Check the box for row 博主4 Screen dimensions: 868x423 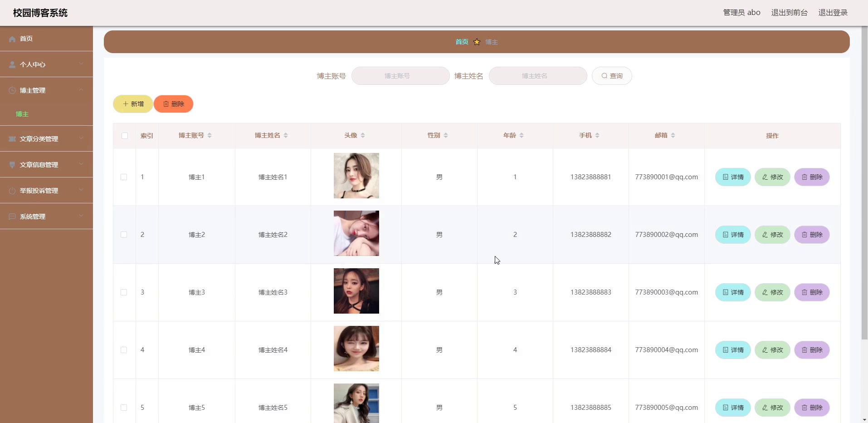tap(124, 350)
